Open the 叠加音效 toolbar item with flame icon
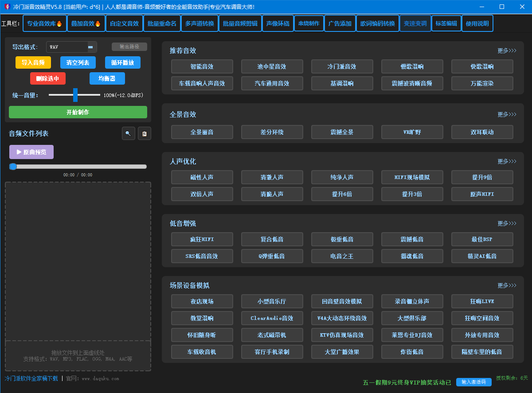 click(x=86, y=23)
